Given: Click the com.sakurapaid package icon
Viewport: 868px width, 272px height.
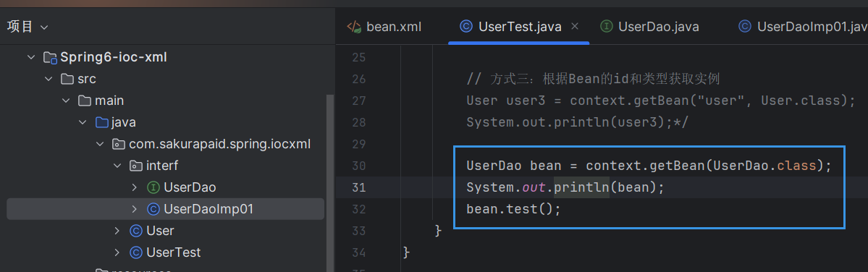Looking at the screenshot, I should click(x=119, y=144).
